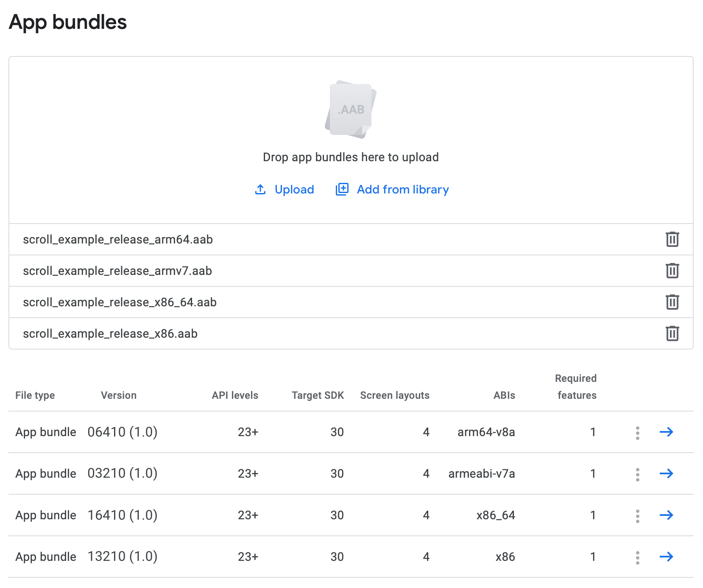703x588 pixels.
Task: Expand three-dot menu for bundle 16410
Action: pos(637,516)
